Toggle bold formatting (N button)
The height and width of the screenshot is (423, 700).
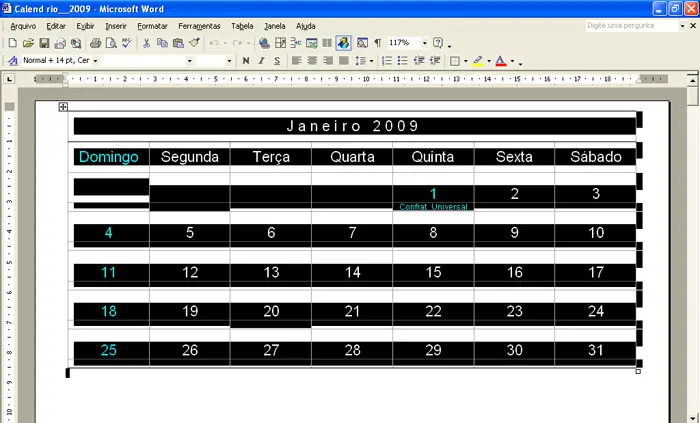(246, 61)
